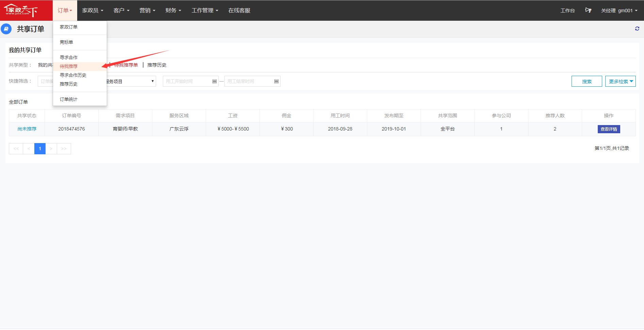Viewport: 644px width, 330px height.
Task: Expand the 营销 menu
Action: (147, 11)
